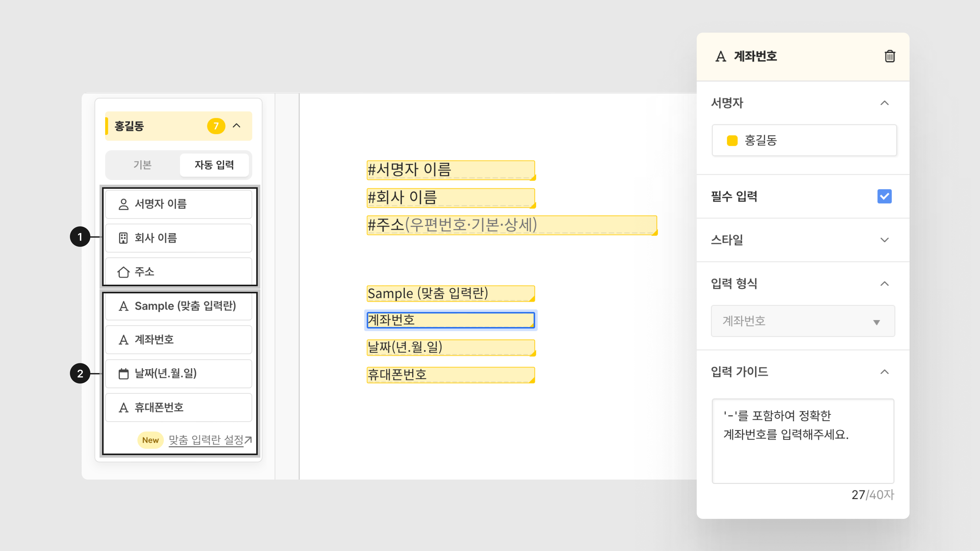Open the 계좌번호 input format dropdown
The width and height of the screenshot is (980, 551).
click(x=803, y=321)
